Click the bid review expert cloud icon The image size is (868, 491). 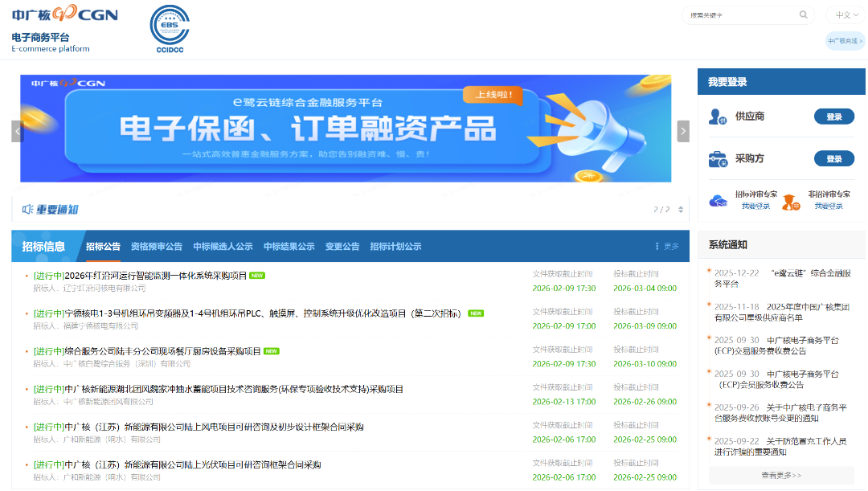pos(719,200)
